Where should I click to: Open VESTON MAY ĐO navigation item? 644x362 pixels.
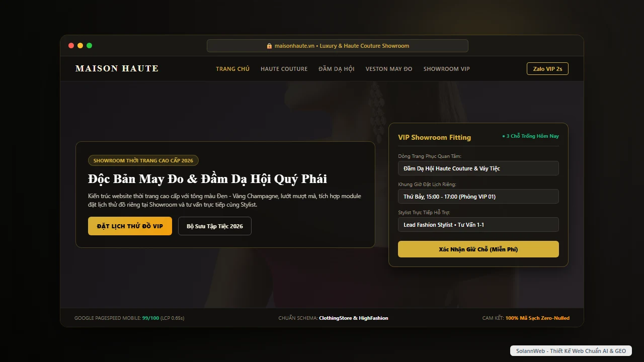pos(389,69)
